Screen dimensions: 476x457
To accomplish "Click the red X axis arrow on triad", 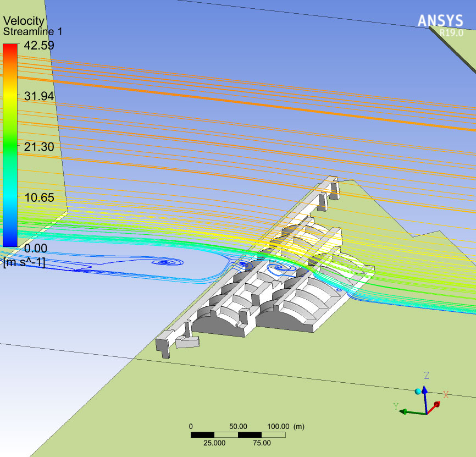I will click(x=434, y=408).
